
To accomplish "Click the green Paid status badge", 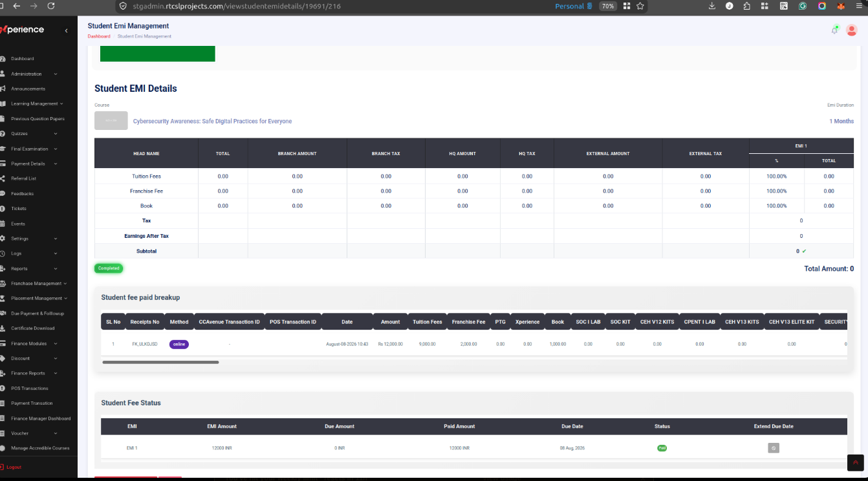I will 662,447.
